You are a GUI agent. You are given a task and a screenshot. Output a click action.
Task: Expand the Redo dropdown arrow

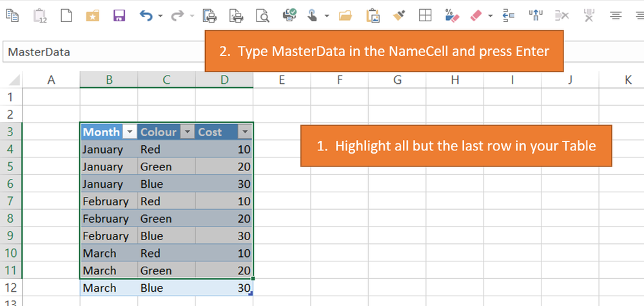pyautogui.click(x=192, y=16)
